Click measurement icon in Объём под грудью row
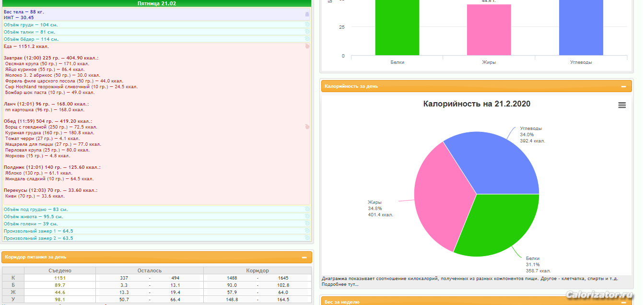The height and width of the screenshot is (305, 644). point(307,209)
